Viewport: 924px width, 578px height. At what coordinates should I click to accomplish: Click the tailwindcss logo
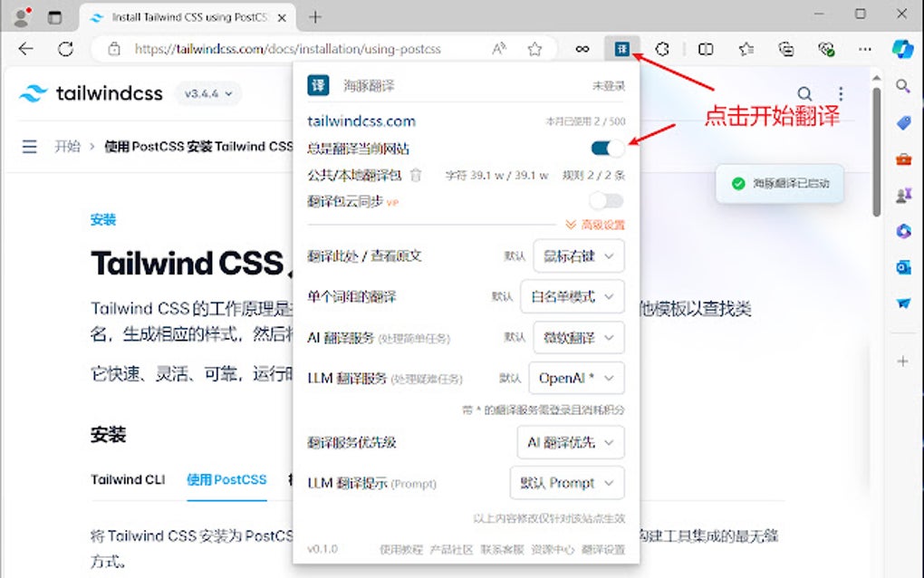click(x=91, y=93)
